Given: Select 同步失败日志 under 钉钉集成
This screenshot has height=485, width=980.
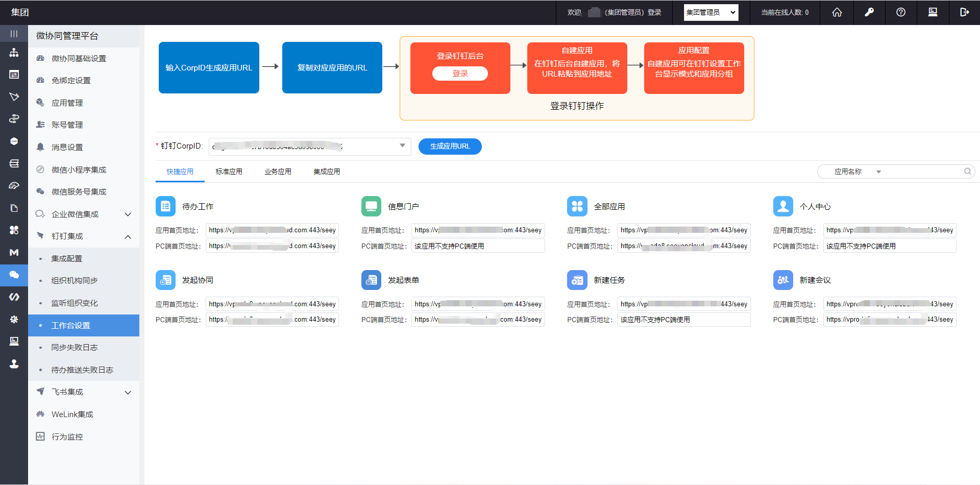Looking at the screenshot, I should (83, 348).
